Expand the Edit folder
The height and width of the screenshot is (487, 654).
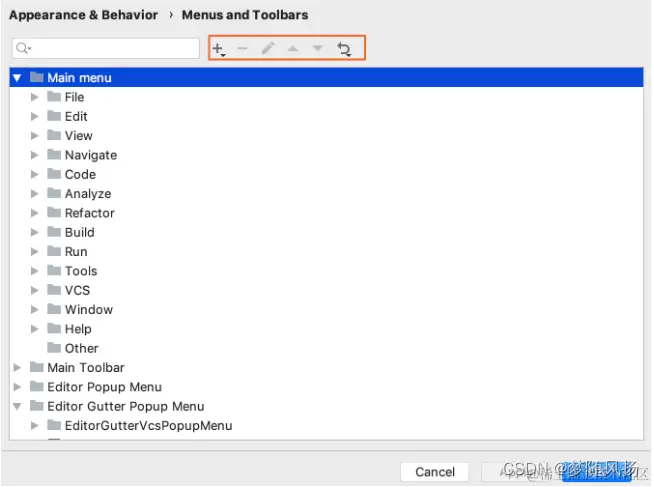point(34,116)
